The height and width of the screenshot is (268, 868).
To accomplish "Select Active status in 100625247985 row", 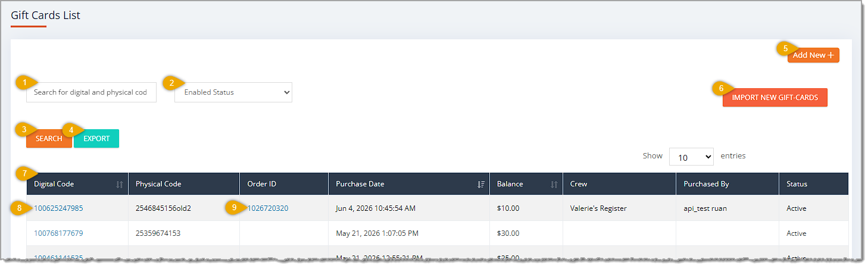I will pyautogui.click(x=814, y=208).
